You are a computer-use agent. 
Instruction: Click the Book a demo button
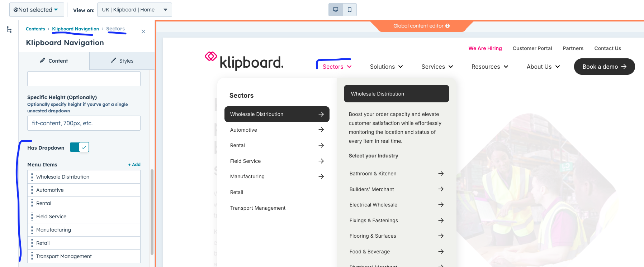pyautogui.click(x=604, y=67)
